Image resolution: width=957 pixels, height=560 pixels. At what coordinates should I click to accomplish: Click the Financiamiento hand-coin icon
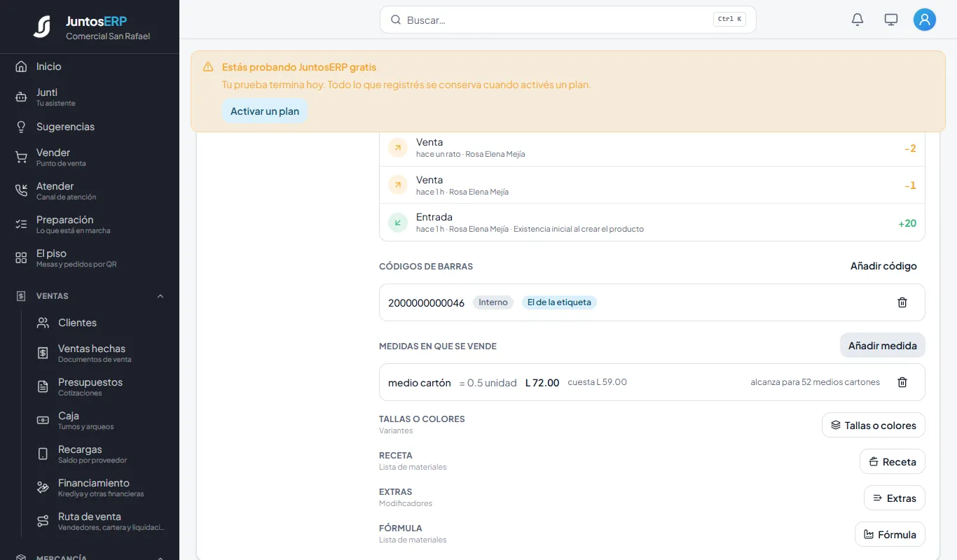tap(43, 487)
